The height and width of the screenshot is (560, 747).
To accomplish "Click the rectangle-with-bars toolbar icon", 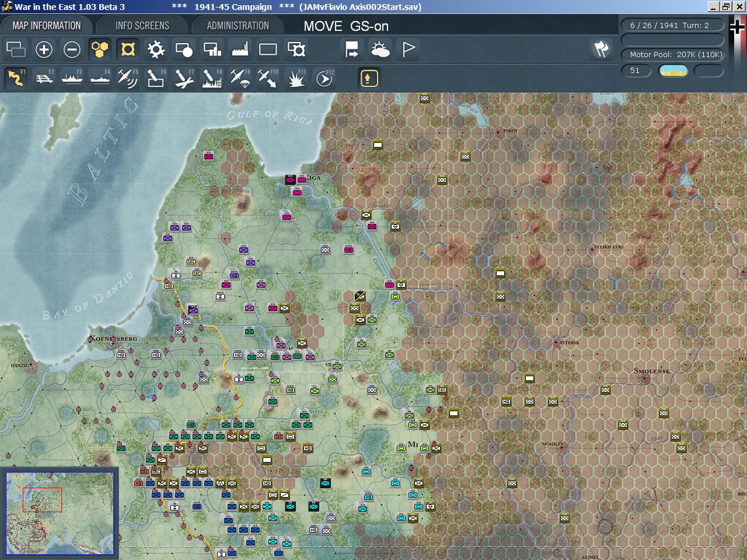I will pos(212,50).
